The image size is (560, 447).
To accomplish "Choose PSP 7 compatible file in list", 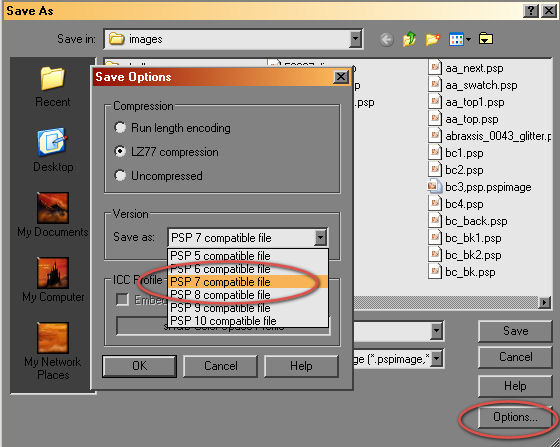I will pyautogui.click(x=248, y=282).
